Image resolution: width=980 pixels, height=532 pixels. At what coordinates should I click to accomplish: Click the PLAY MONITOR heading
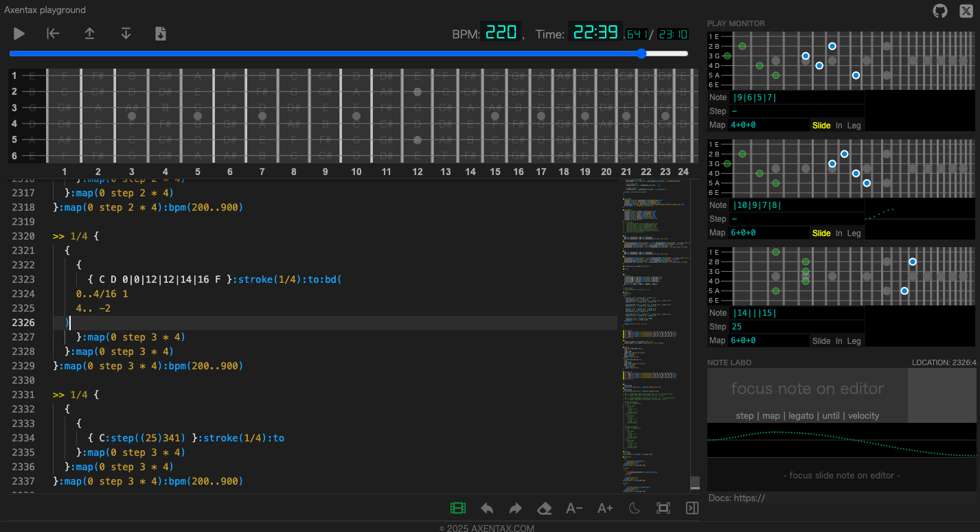(x=736, y=23)
